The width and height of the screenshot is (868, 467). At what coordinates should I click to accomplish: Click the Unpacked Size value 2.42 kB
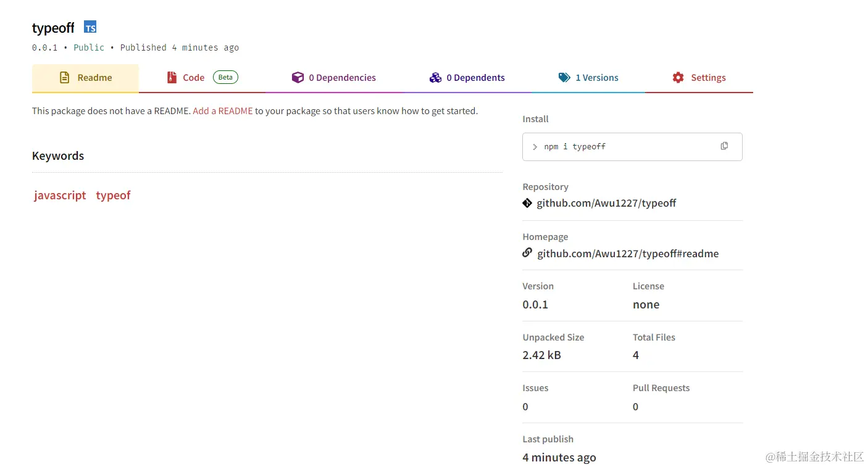click(x=541, y=355)
